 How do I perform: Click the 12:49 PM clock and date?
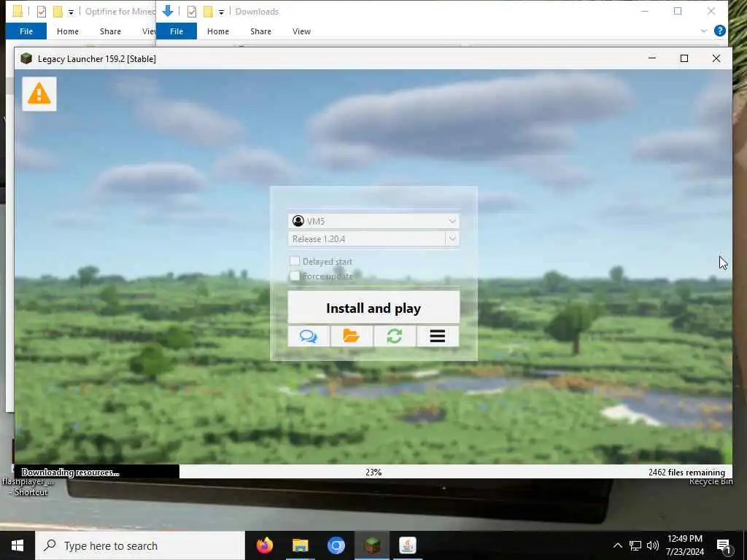684,545
